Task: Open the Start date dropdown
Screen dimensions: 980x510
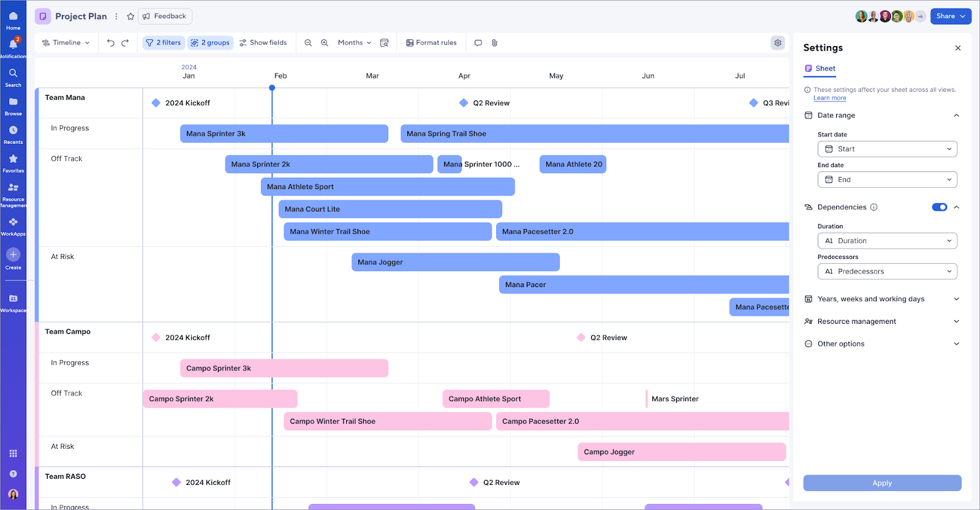Action: [x=888, y=149]
